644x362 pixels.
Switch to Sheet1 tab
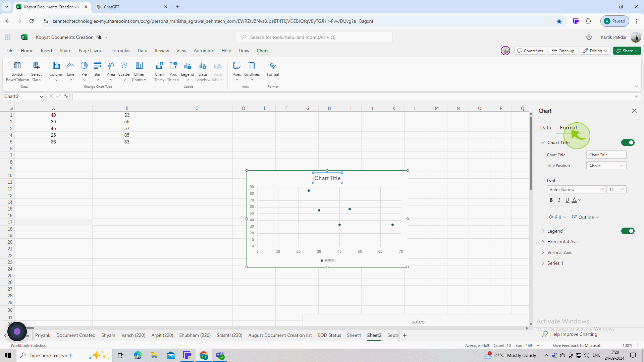[354, 335]
